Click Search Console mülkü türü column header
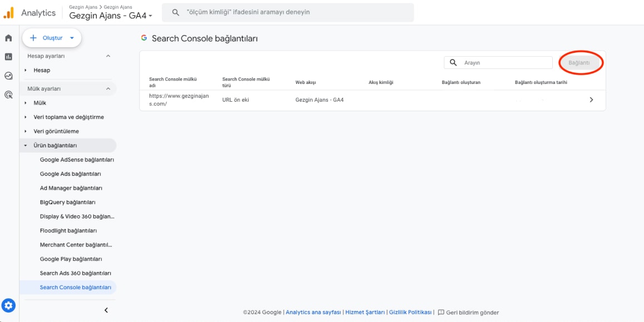 246,82
